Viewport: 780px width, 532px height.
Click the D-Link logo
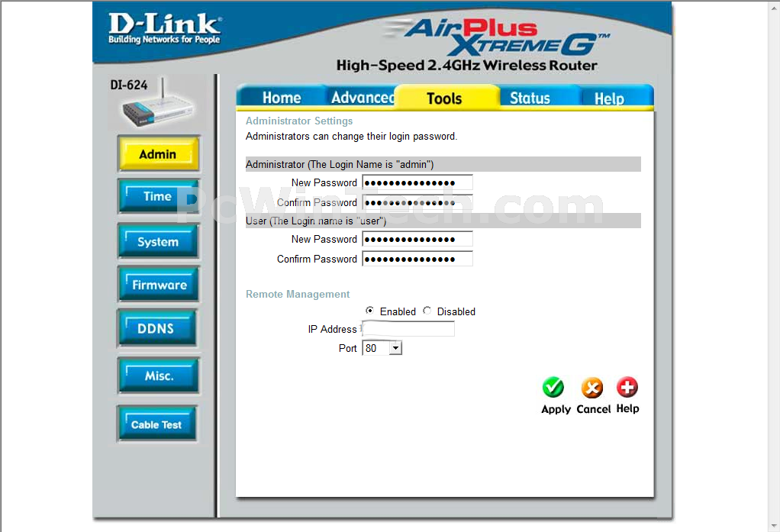(x=165, y=28)
